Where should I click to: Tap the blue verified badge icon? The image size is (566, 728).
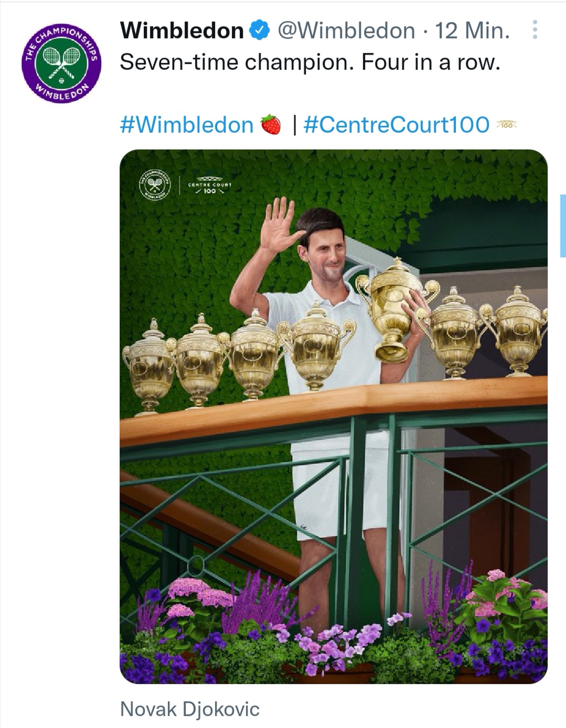[260, 30]
